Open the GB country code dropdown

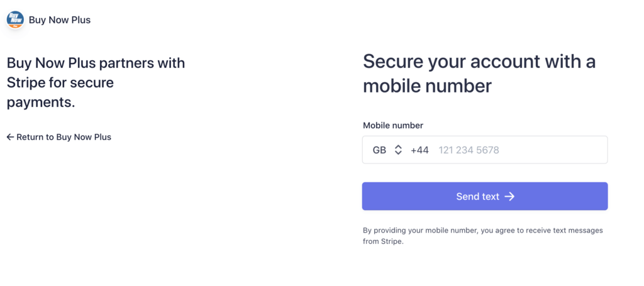pos(387,150)
